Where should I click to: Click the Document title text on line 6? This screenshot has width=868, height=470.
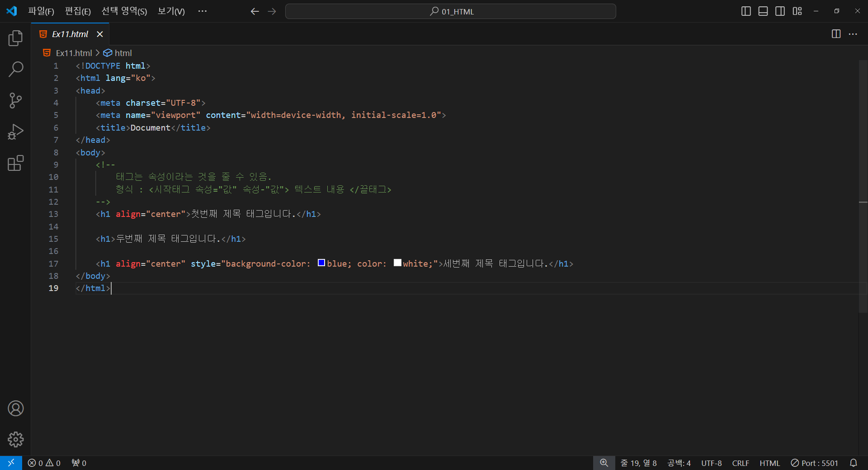[151, 127]
